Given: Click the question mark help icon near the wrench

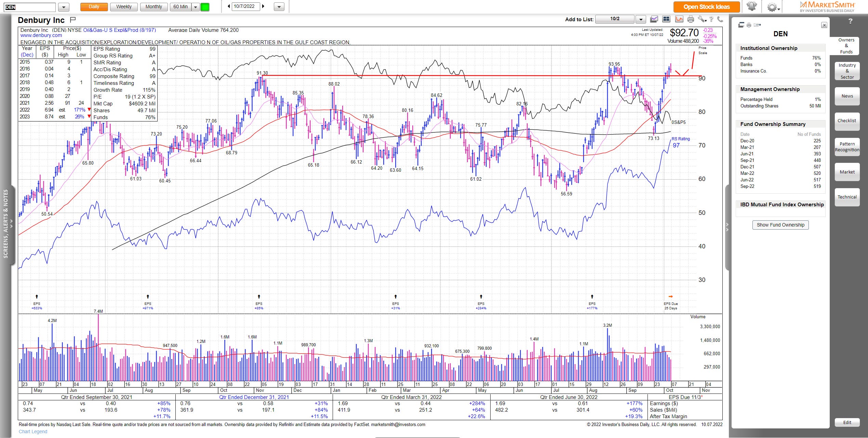Looking at the screenshot, I should pos(711,19).
